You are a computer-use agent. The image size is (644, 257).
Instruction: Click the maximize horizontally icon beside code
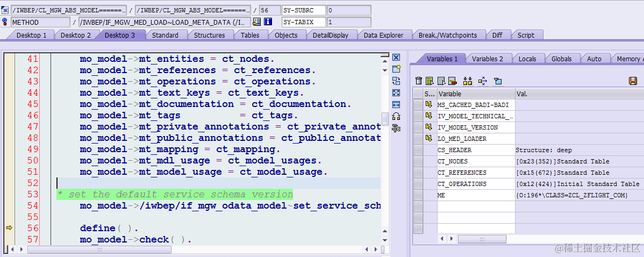click(396, 105)
